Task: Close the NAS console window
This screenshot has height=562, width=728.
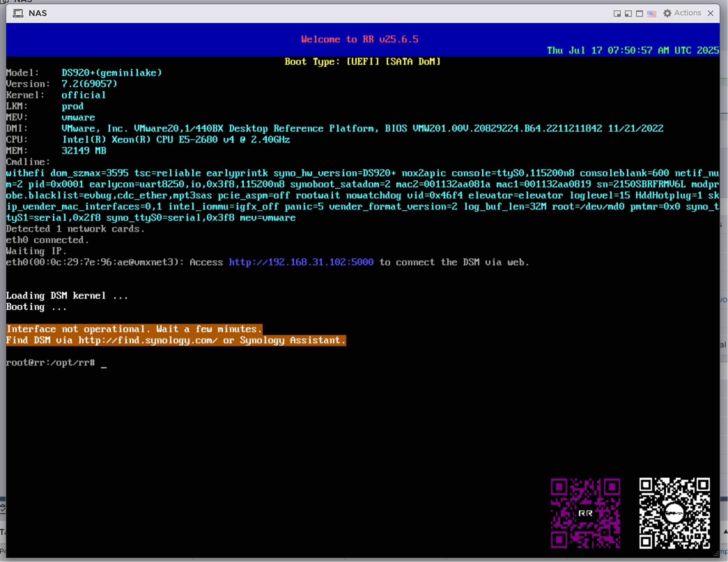Action: (711, 13)
